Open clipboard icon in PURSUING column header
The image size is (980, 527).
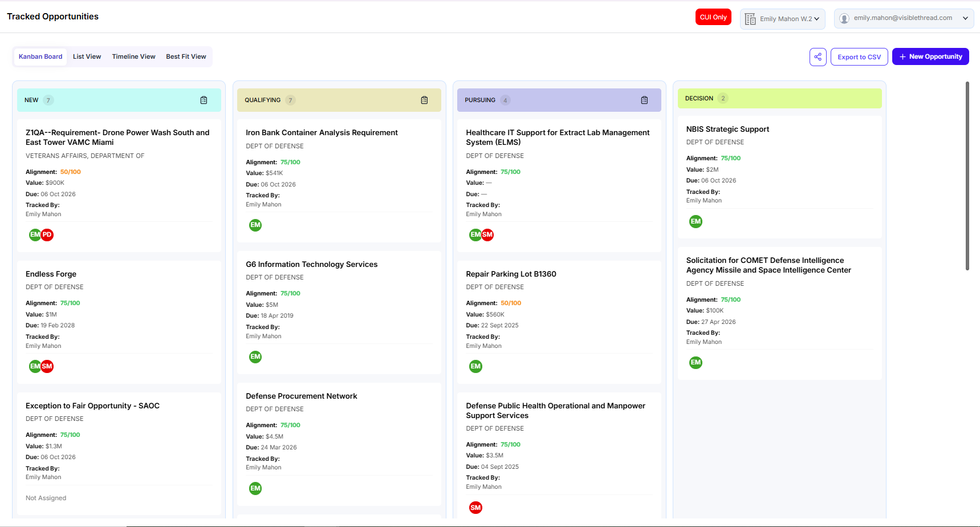pyautogui.click(x=644, y=100)
